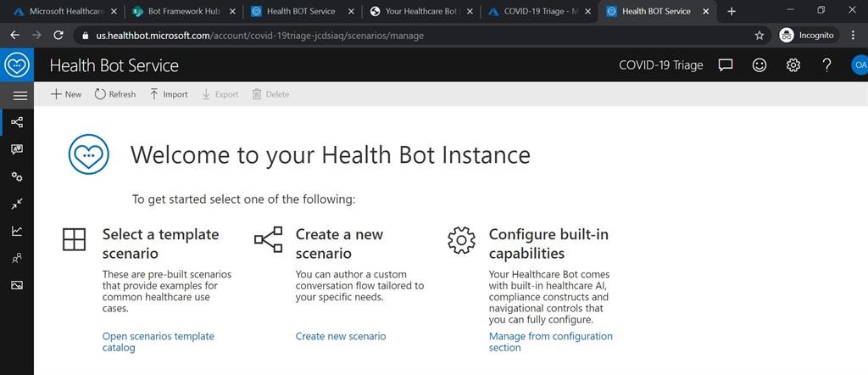Click Manage from configuration section link
The height and width of the screenshot is (375, 868).
click(551, 342)
